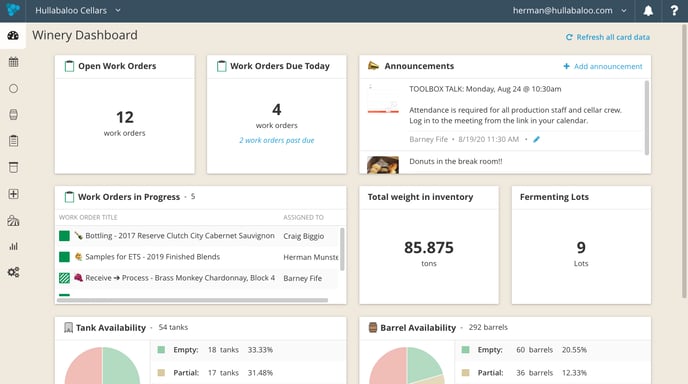The height and width of the screenshot is (384, 688).
Task: Open the help question mark icon
Action: point(674,11)
